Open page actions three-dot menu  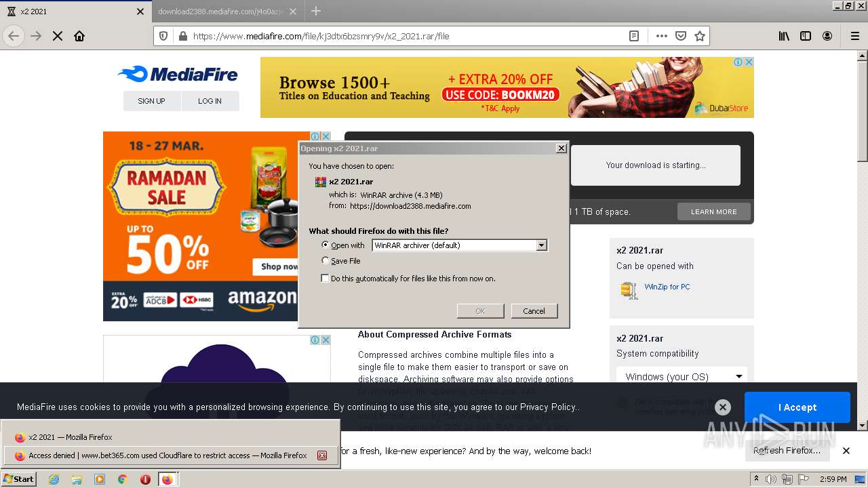[x=662, y=36]
